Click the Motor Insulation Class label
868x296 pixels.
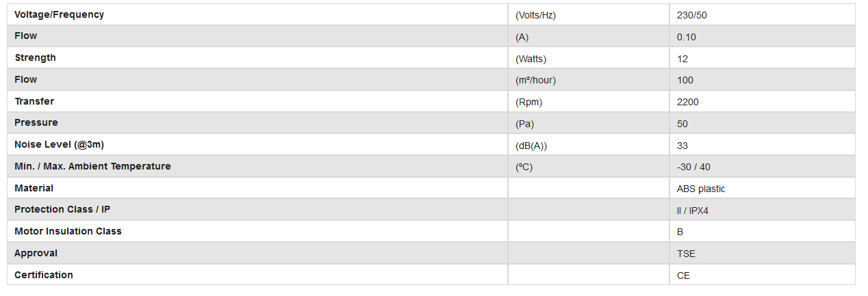pyautogui.click(x=68, y=231)
